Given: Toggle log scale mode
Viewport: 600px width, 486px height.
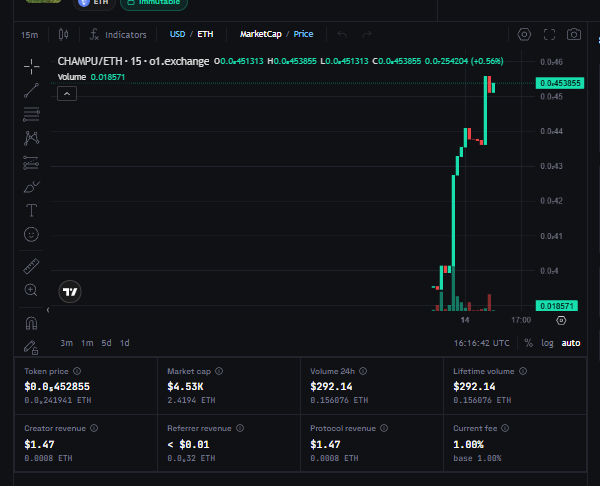Looking at the screenshot, I should tap(547, 343).
